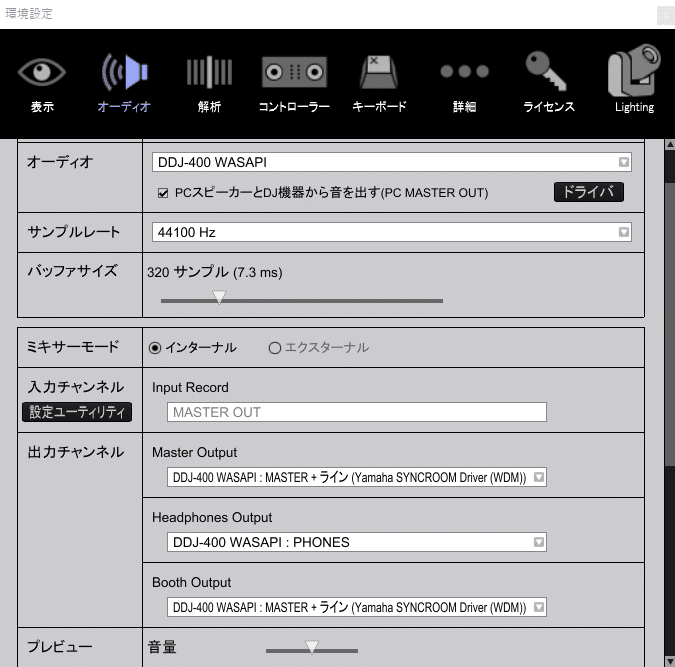Screen dimensions: 675x667
Task: Click the バッファサイズ row label
Action: [72, 271]
